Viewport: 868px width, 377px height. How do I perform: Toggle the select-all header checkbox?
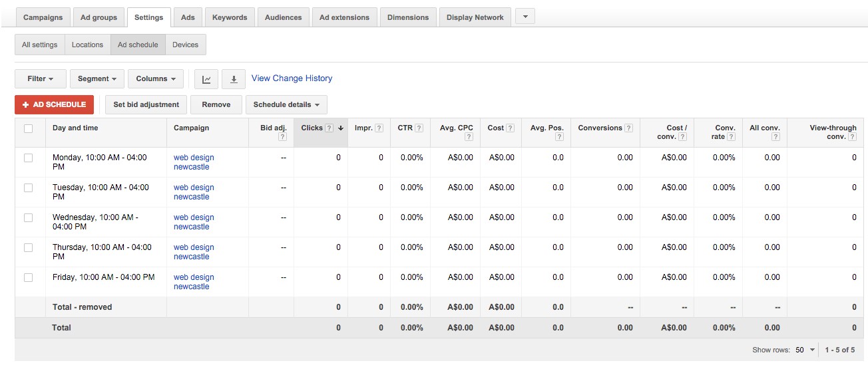tap(28, 128)
